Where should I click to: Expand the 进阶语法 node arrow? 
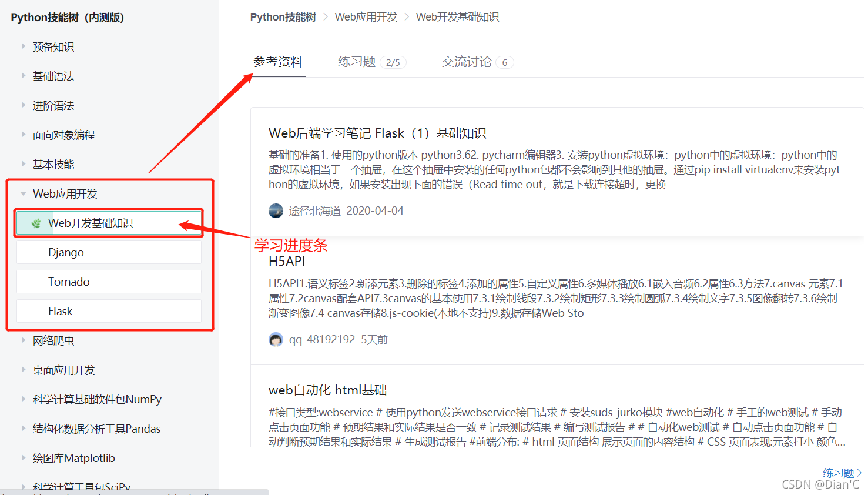24,105
